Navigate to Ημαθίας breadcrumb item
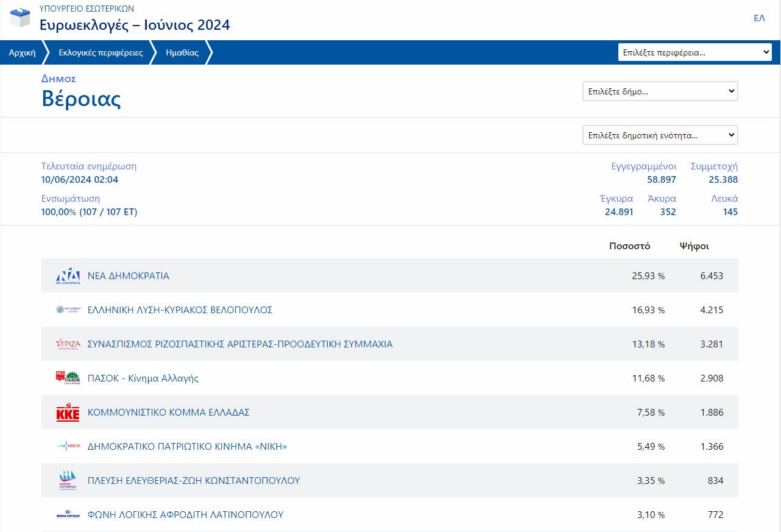Screen dimensions: 781x532 pos(182,52)
